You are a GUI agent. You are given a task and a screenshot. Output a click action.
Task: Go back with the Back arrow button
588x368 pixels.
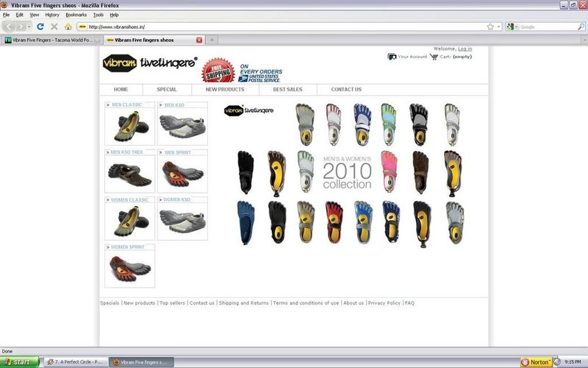click(9, 26)
